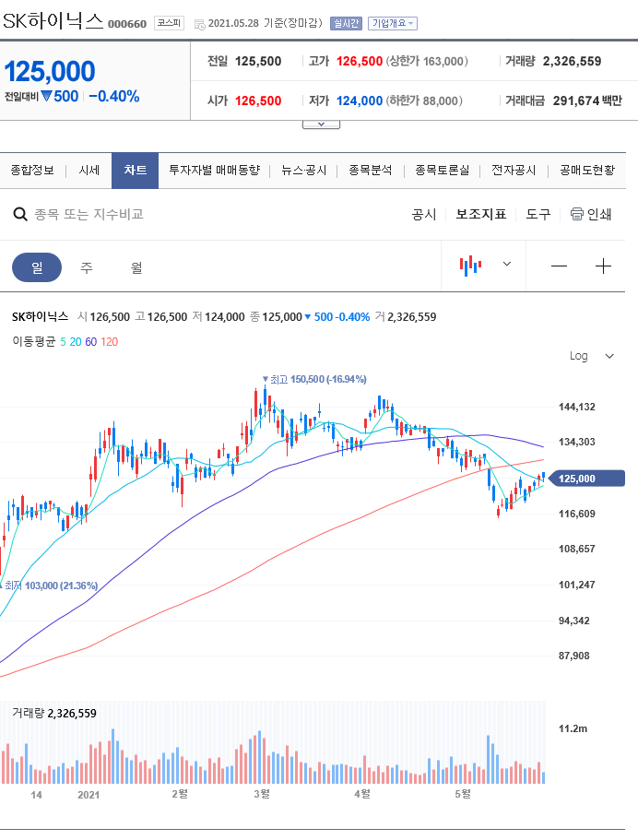Open the 종목토론실 tab
Image resolution: width=638 pixels, height=840 pixels.
[442, 171]
